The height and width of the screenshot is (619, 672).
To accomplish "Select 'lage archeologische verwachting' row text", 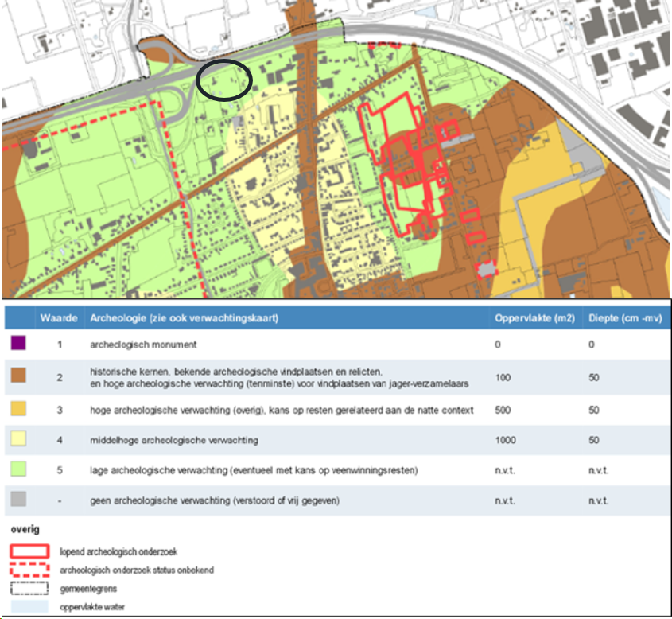I will (254, 470).
